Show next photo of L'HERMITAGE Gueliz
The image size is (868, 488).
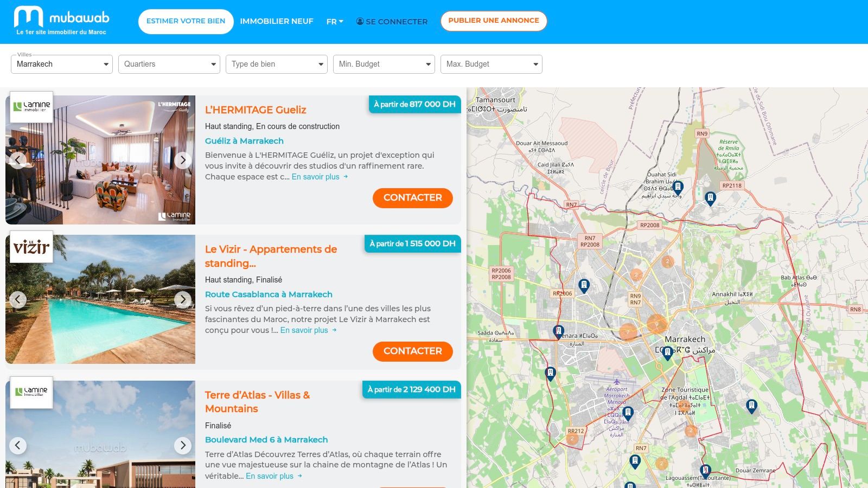click(183, 160)
